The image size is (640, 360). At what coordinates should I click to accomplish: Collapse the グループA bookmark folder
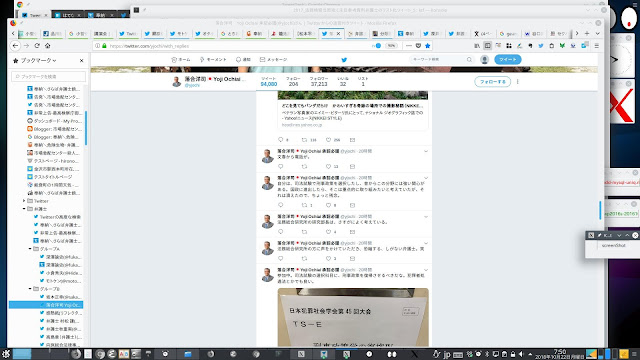(x=30, y=249)
